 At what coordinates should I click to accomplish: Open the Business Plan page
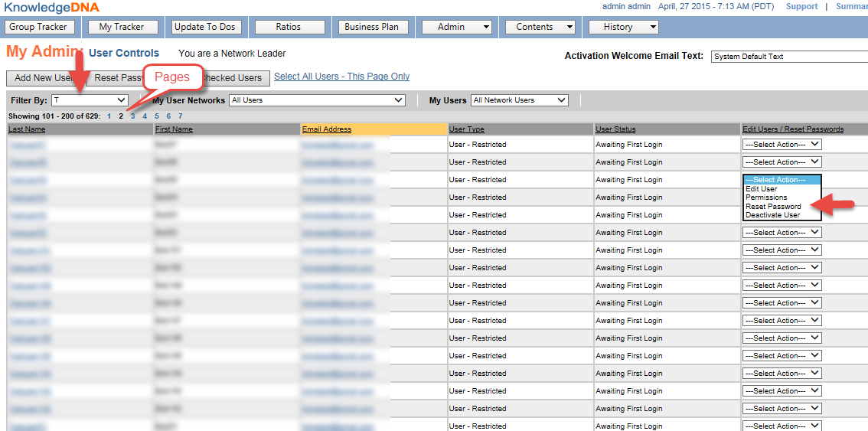[372, 27]
